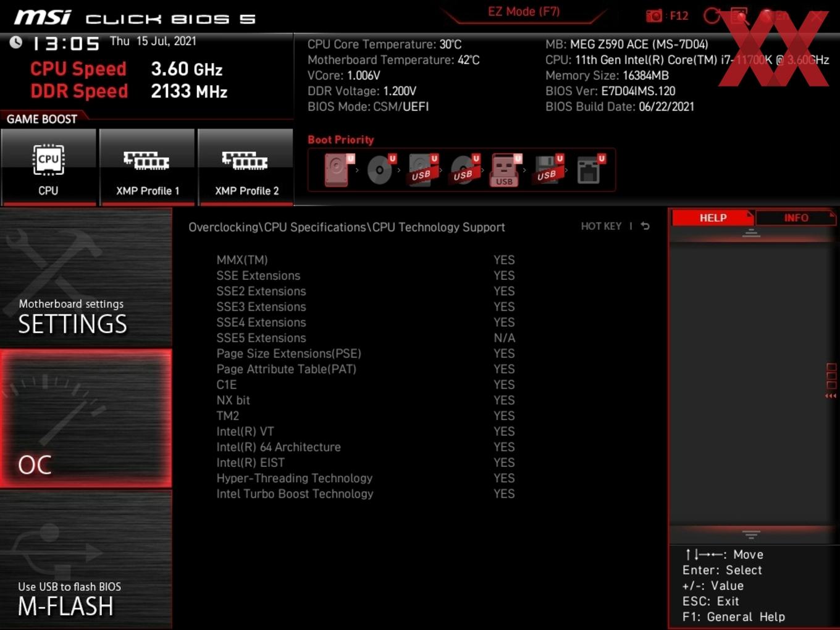Viewport: 840px width, 630px height.
Task: Select the NX bit row
Action: (x=366, y=400)
